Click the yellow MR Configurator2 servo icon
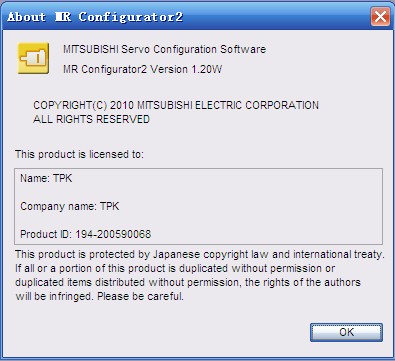This screenshot has height=361, width=395. (33, 58)
